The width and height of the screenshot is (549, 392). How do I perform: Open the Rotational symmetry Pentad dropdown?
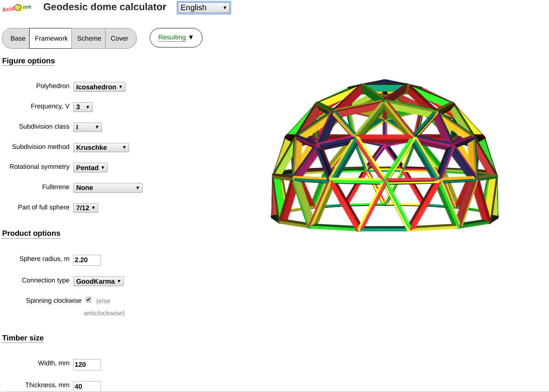(90, 168)
